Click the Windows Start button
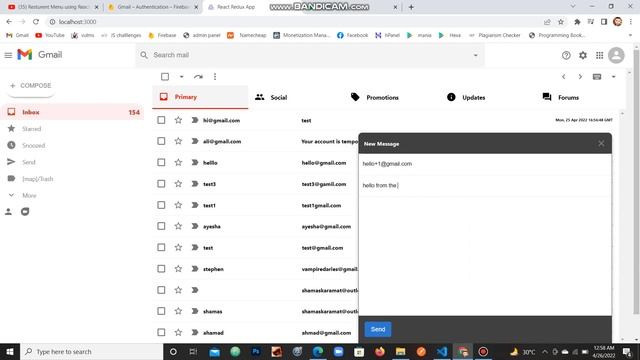640x360 pixels. click(x=10, y=351)
